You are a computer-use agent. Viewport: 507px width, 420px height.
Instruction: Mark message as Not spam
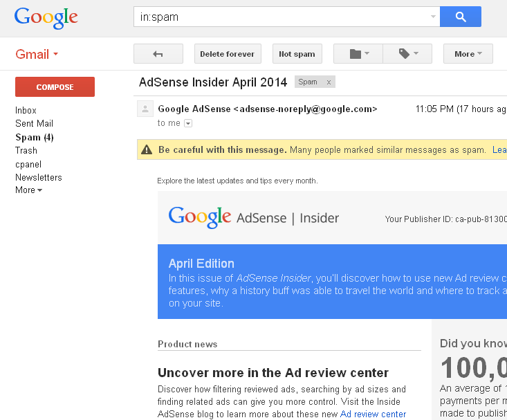[297, 54]
